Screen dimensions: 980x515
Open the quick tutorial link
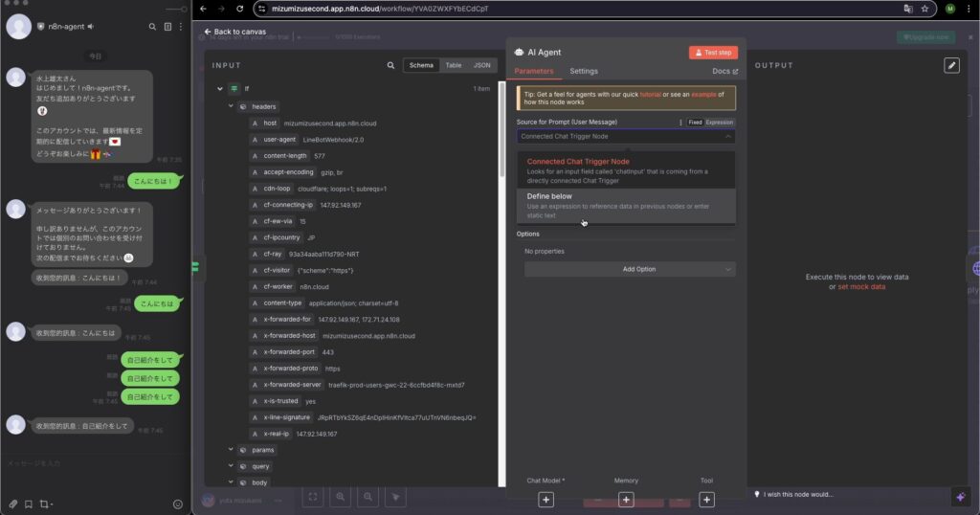tap(650, 95)
